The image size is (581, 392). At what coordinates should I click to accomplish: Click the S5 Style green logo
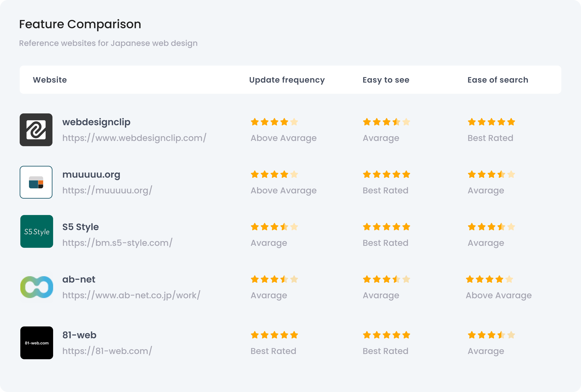coord(37,231)
